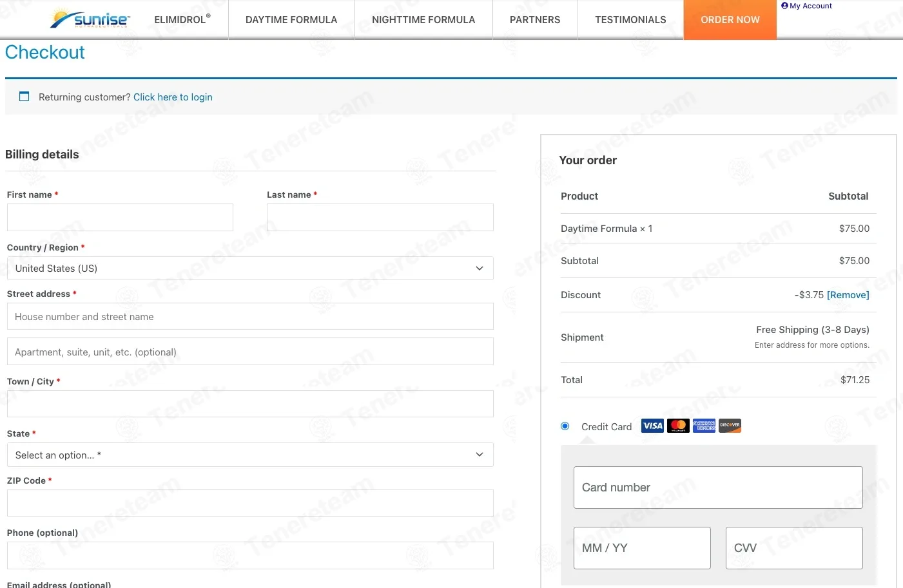Click the Sunrise logo
Image resolution: width=903 pixels, height=588 pixels.
[x=90, y=18]
